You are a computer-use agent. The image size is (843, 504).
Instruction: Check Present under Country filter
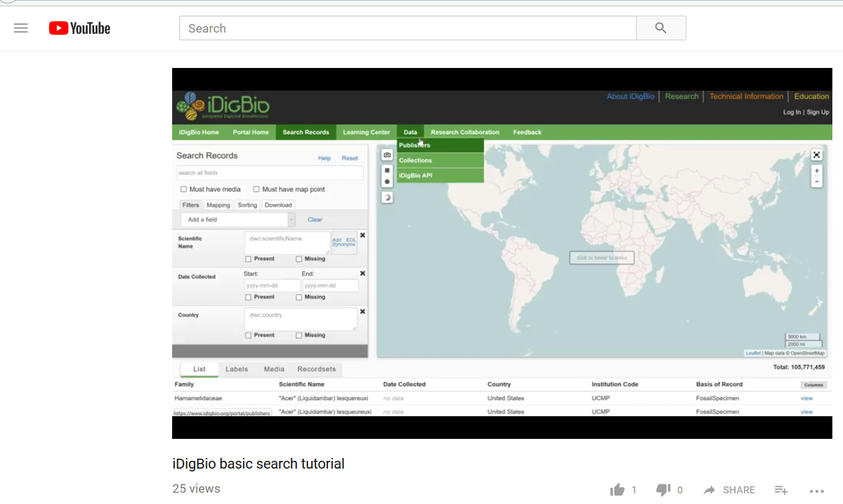[249, 336]
